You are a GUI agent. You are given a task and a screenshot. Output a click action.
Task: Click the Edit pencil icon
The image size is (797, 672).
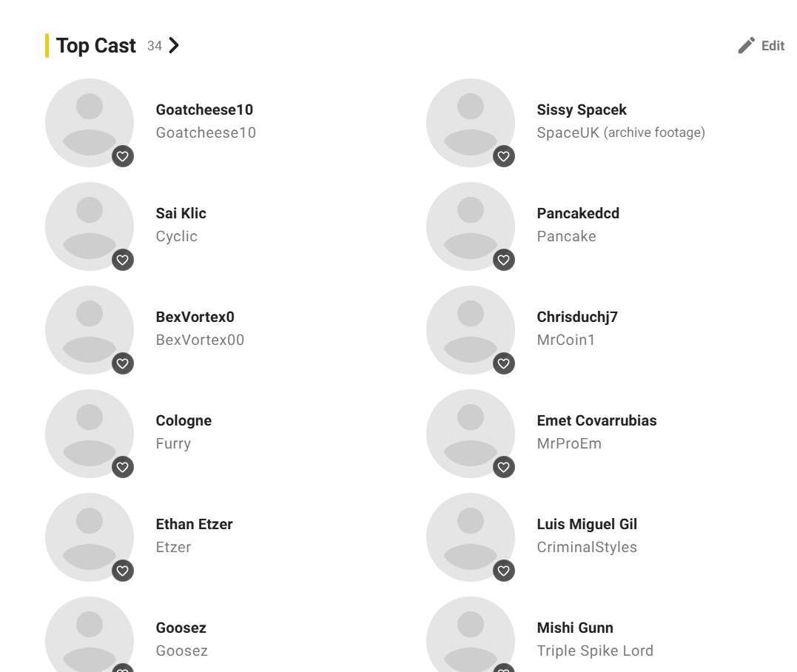746,46
